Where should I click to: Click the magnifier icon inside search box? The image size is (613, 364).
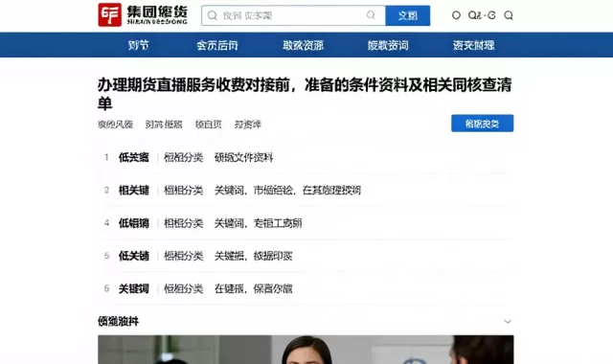pyautogui.click(x=213, y=15)
